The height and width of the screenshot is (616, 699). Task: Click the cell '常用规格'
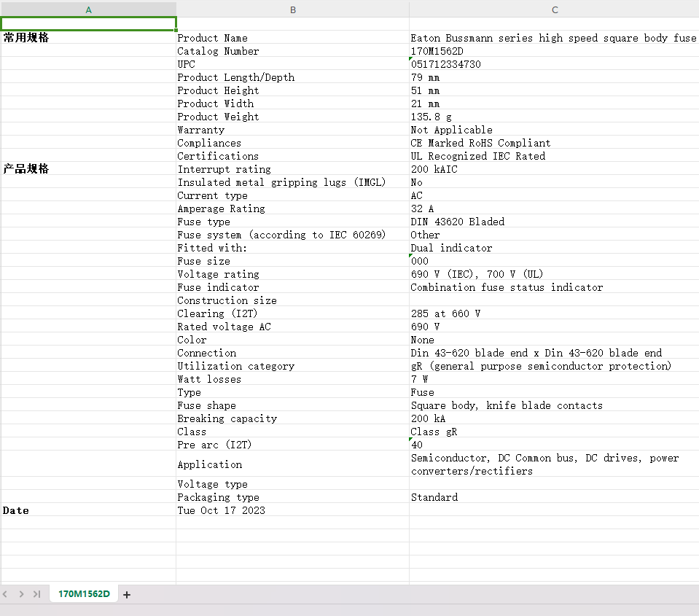88,37
